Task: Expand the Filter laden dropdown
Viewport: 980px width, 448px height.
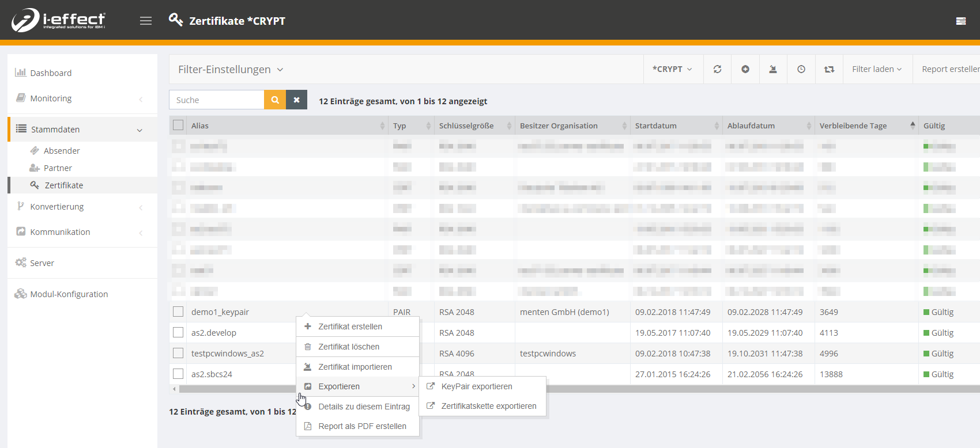Action: point(877,69)
